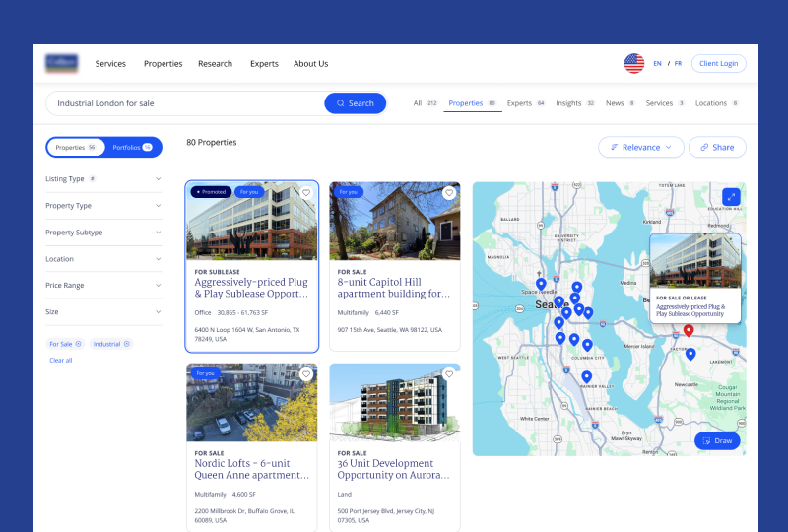
Task: Click the Nordic Lofts listing title
Action: click(251, 469)
